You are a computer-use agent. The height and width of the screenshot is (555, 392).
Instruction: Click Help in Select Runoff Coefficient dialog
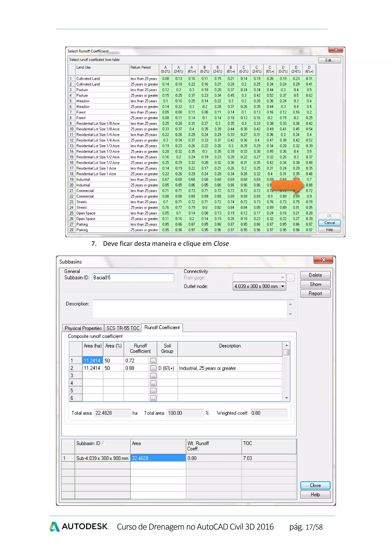click(329, 230)
